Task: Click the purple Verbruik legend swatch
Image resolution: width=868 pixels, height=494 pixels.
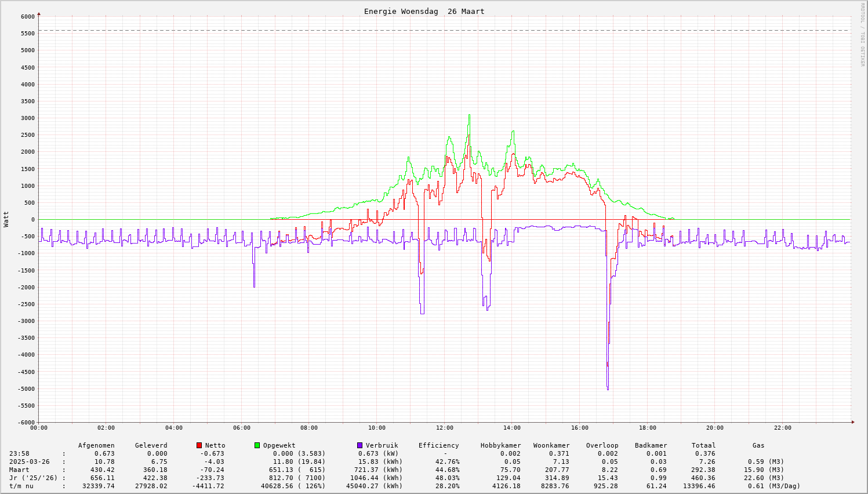Action: click(x=359, y=445)
